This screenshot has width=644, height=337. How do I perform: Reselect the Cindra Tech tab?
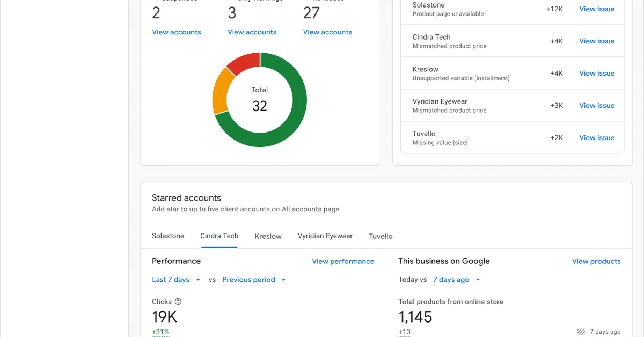[x=219, y=236]
